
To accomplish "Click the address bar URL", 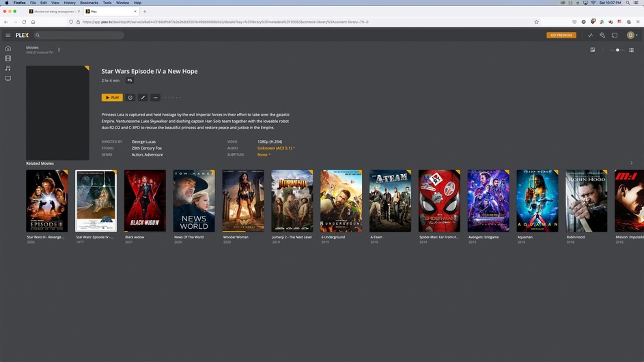I will pos(225,22).
